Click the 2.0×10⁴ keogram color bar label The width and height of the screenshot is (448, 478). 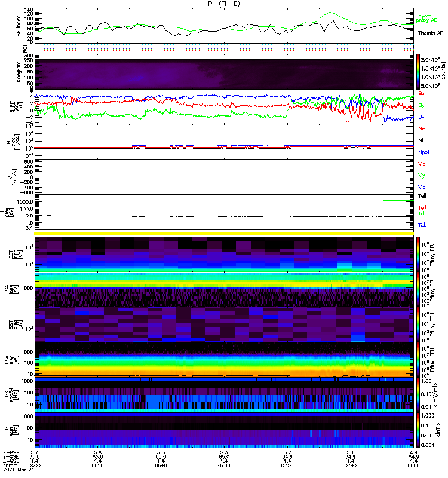point(430,60)
